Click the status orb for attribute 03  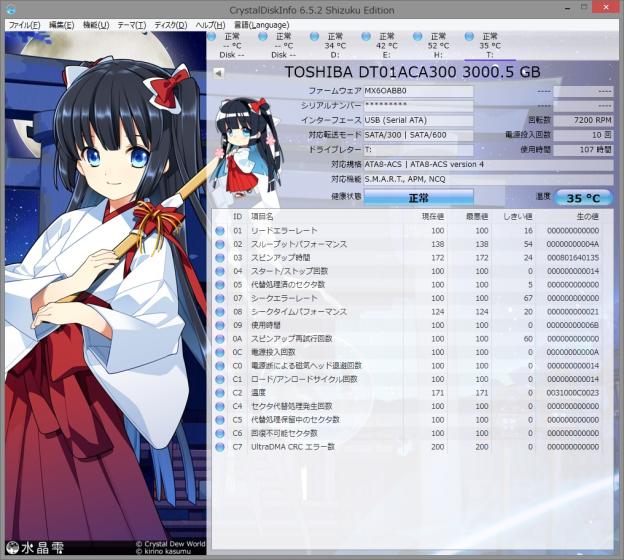[x=220, y=258]
